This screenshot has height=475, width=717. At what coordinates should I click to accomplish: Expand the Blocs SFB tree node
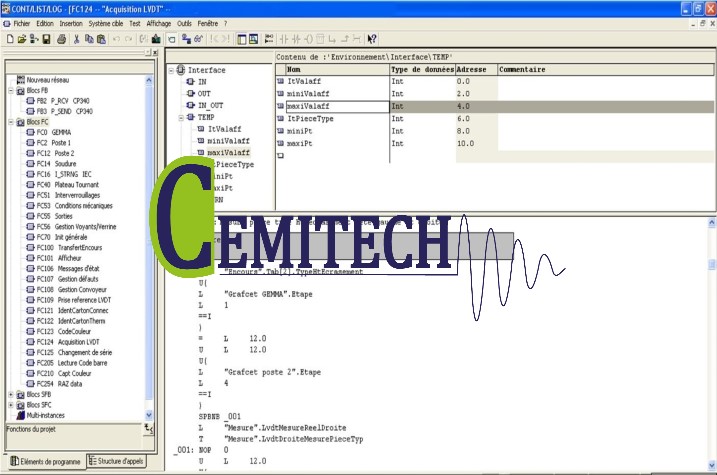(11, 395)
